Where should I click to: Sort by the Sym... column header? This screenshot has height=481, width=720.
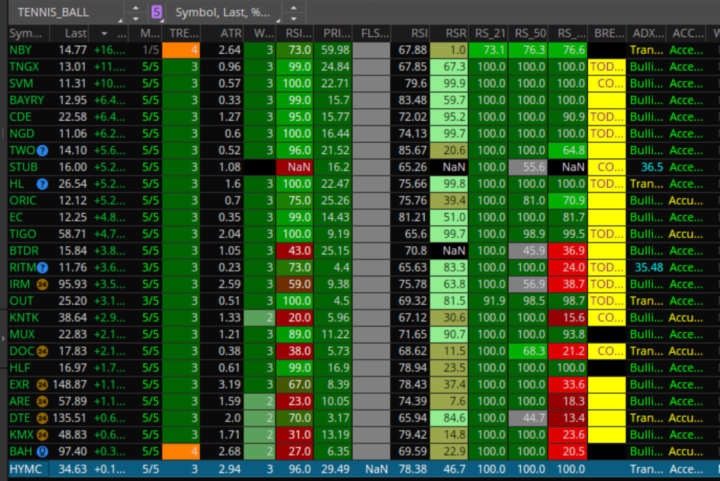28,34
